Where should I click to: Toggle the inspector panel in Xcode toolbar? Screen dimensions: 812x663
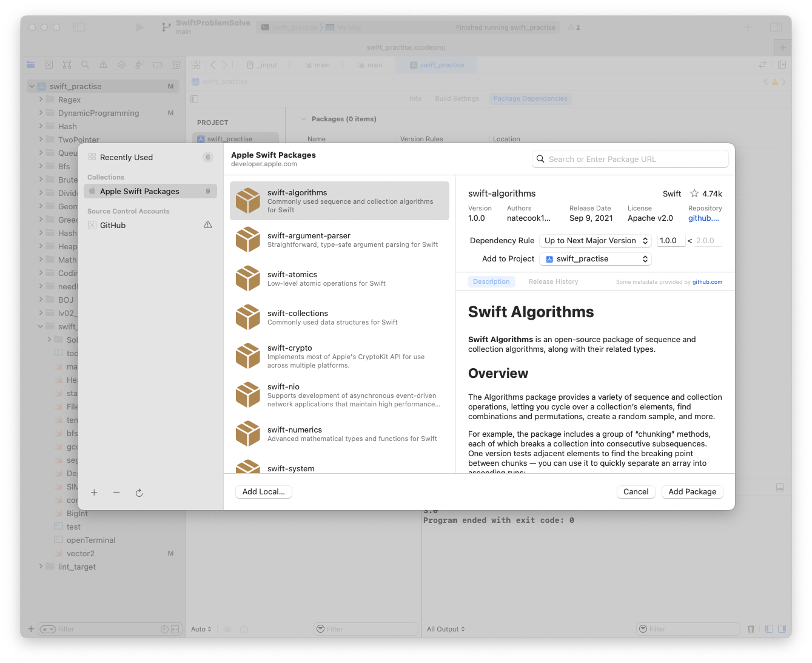[776, 27]
